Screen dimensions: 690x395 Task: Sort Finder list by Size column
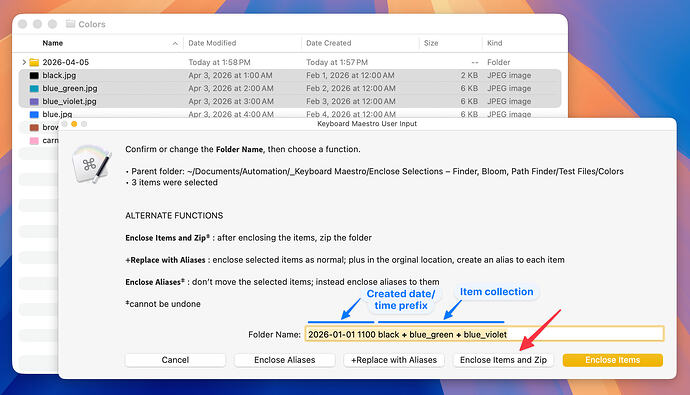431,43
